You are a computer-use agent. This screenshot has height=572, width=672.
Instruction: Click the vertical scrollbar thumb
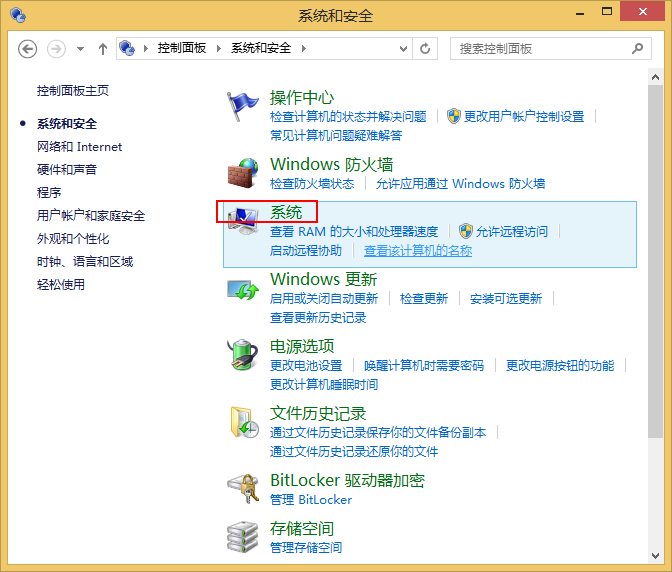(x=655, y=262)
